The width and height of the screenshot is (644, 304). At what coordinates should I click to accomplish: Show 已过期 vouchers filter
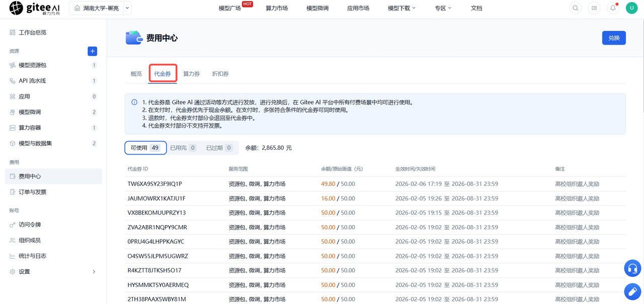pos(219,148)
